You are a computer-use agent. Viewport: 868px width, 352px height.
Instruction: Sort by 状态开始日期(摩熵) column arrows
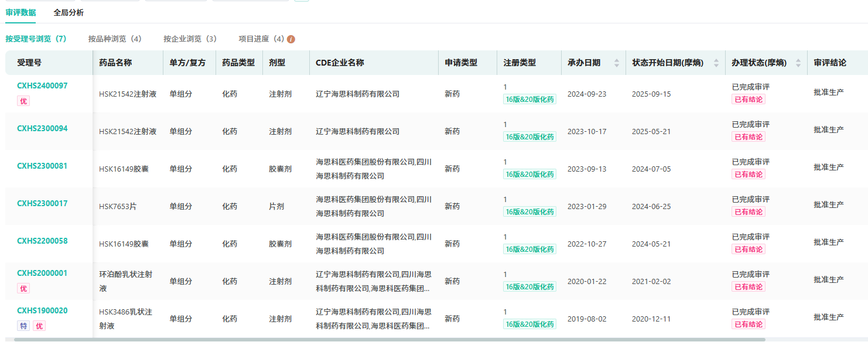[716, 63]
